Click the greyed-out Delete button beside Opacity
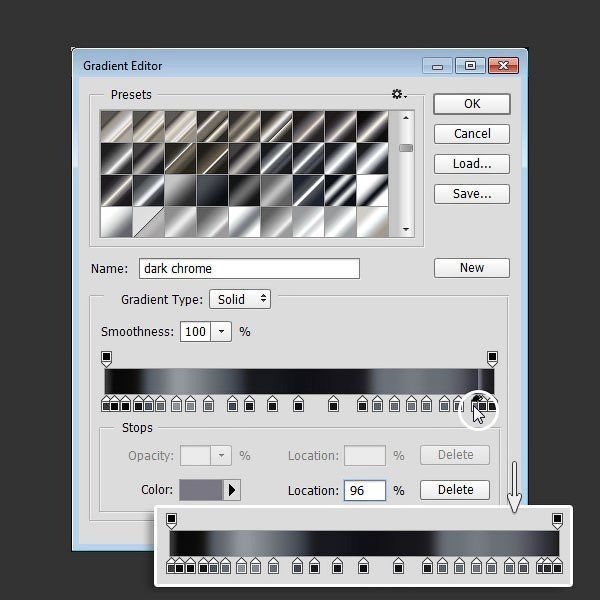The height and width of the screenshot is (600, 600). [x=455, y=455]
